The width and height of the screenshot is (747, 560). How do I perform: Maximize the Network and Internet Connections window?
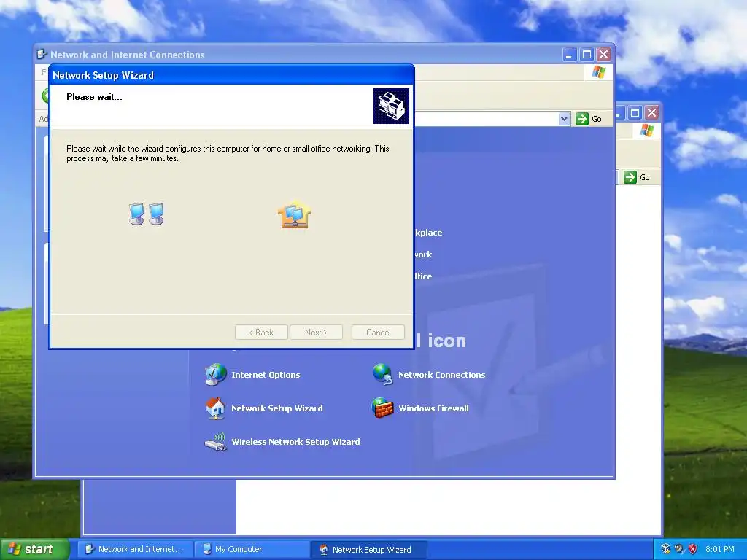[x=587, y=54]
